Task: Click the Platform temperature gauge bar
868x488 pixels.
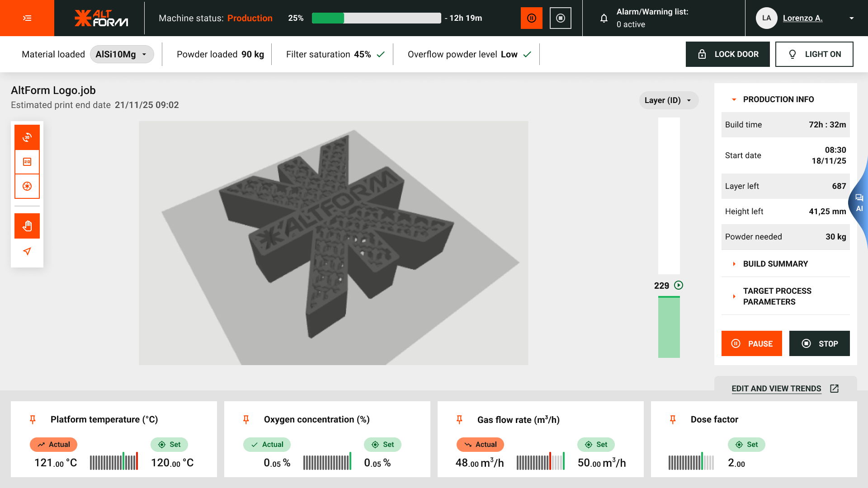Action: [114, 462]
